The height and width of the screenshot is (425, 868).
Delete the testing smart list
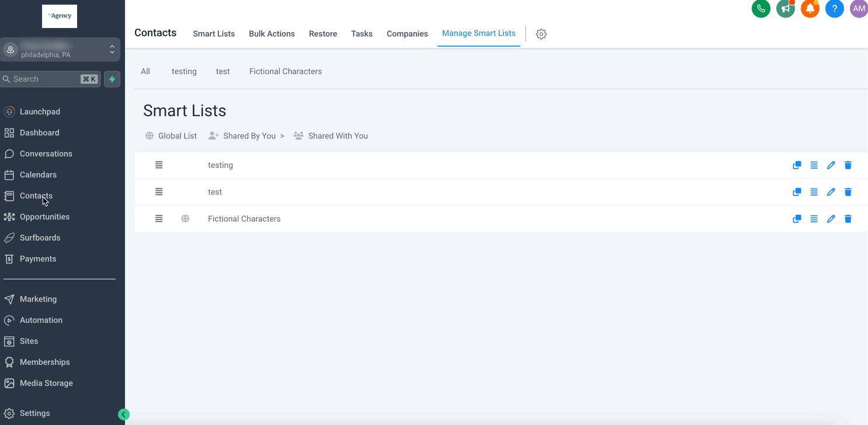[848, 165]
